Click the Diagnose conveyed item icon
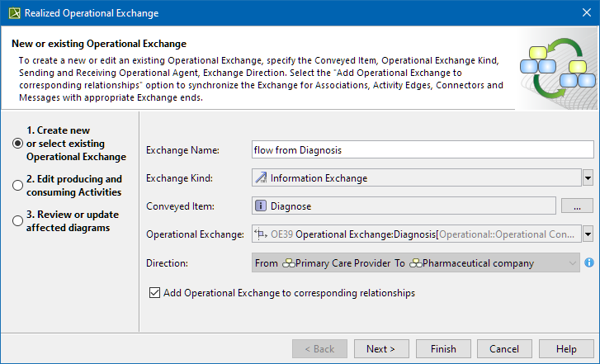 point(261,206)
